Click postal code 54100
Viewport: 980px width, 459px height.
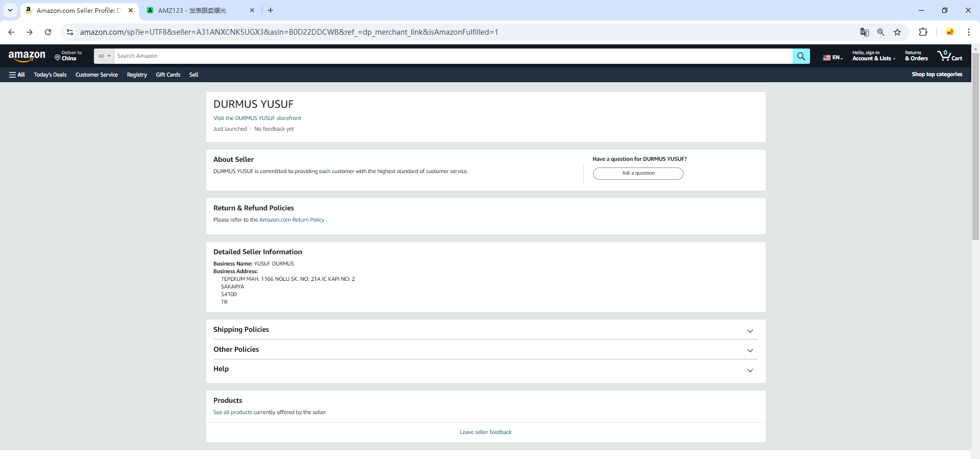(x=229, y=295)
